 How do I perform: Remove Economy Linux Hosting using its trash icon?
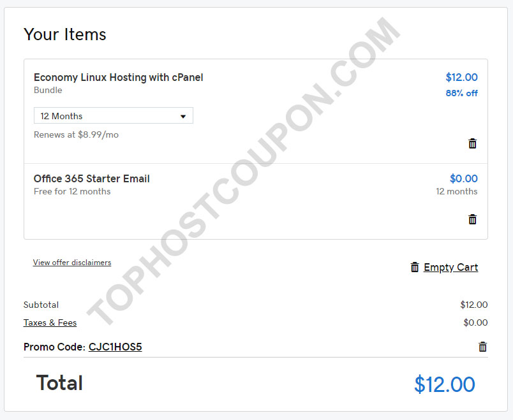point(472,143)
